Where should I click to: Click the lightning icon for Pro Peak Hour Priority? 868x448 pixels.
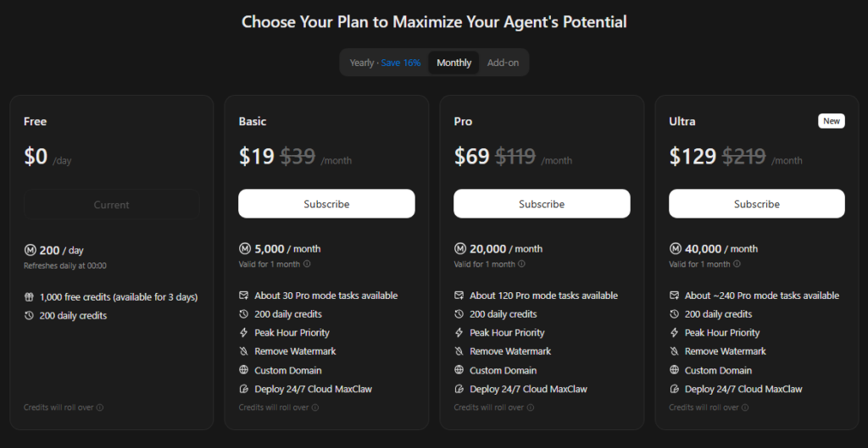point(459,333)
